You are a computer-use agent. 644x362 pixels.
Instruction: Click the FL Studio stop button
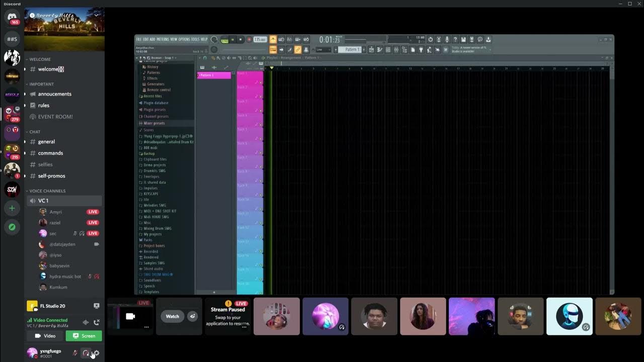[x=240, y=39]
